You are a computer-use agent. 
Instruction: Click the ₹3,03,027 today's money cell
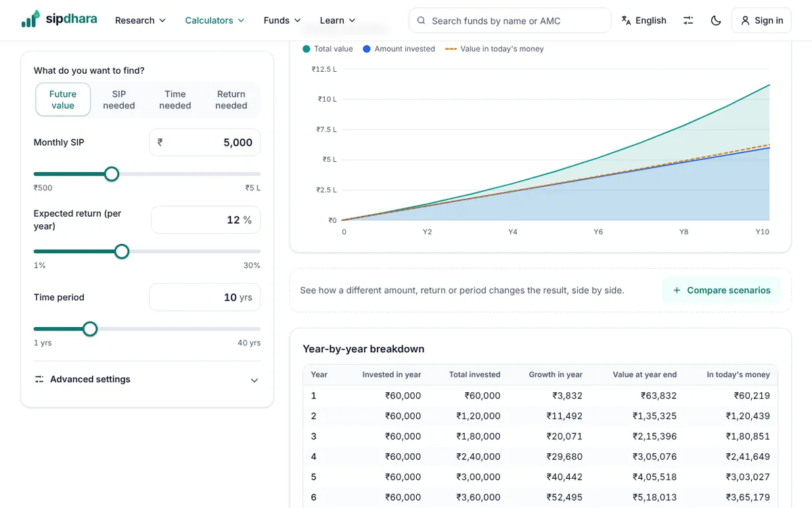click(x=748, y=477)
